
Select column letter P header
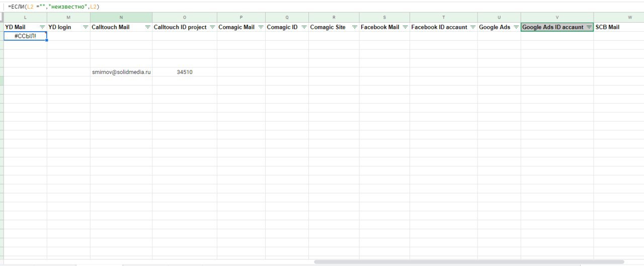[x=241, y=17]
